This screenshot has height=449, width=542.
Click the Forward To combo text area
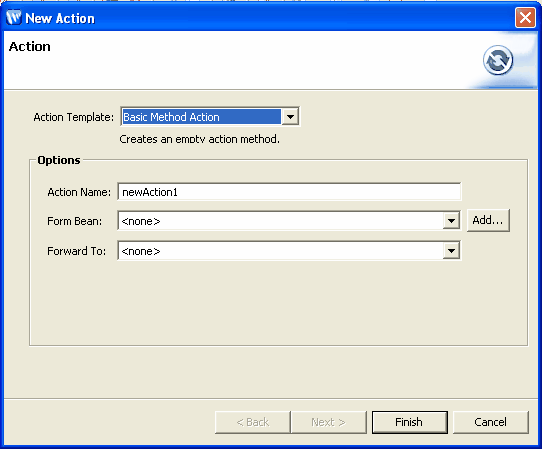(281, 251)
